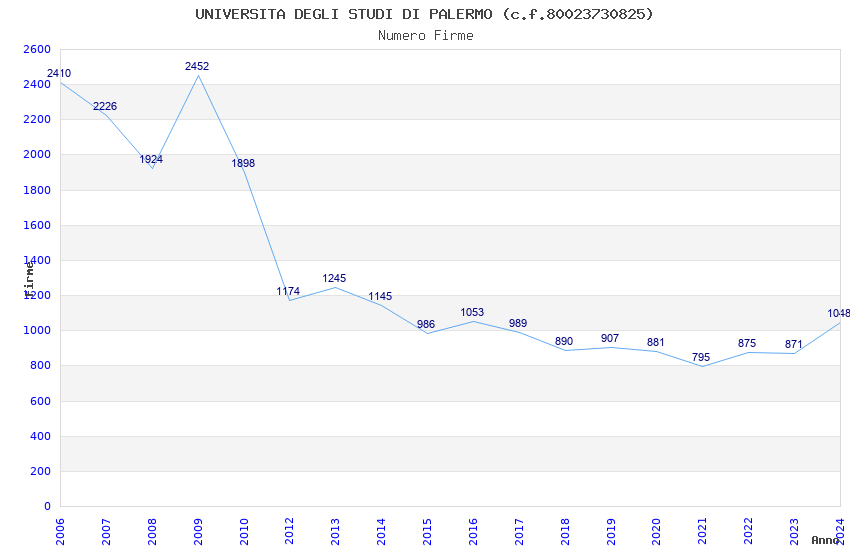Click x-axis year label 2013
The image size is (850, 550).
click(x=336, y=532)
